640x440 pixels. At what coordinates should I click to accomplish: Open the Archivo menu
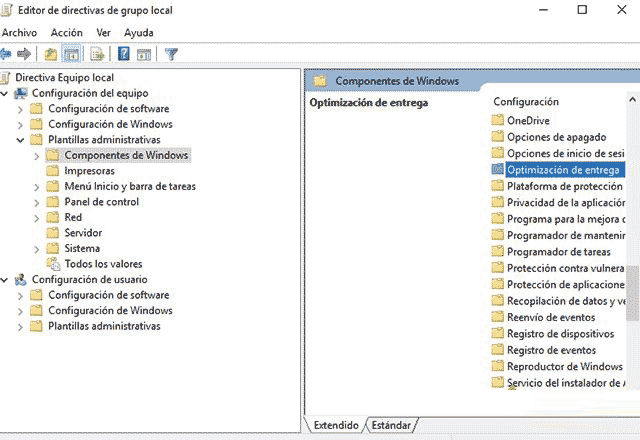tap(19, 32)
